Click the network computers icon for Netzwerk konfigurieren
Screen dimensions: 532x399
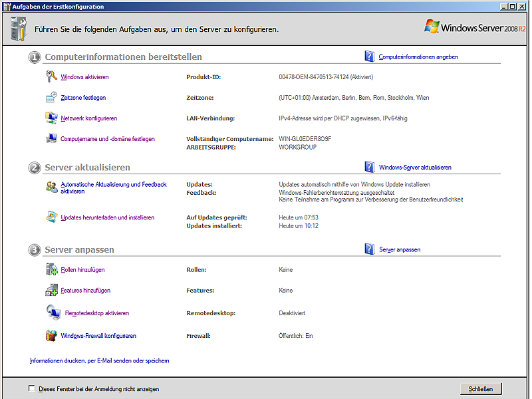pos(51,118)
